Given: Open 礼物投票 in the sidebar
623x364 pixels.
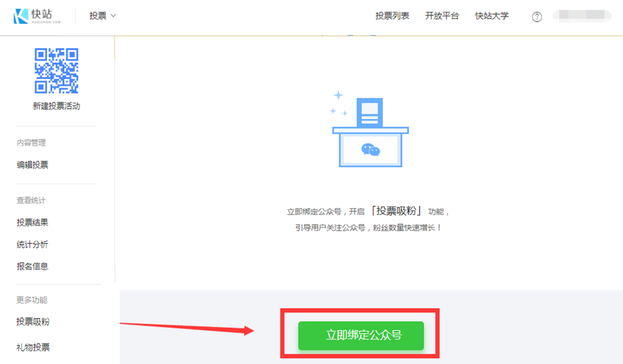Looking at the screenshot, I should point(33,348).
